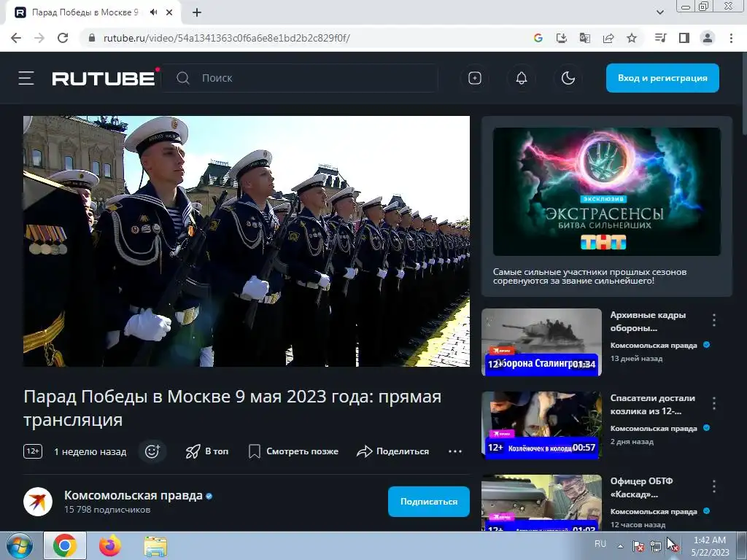Open the Rutube hamburger menu

pyautogui.click(x=26, y=78)
